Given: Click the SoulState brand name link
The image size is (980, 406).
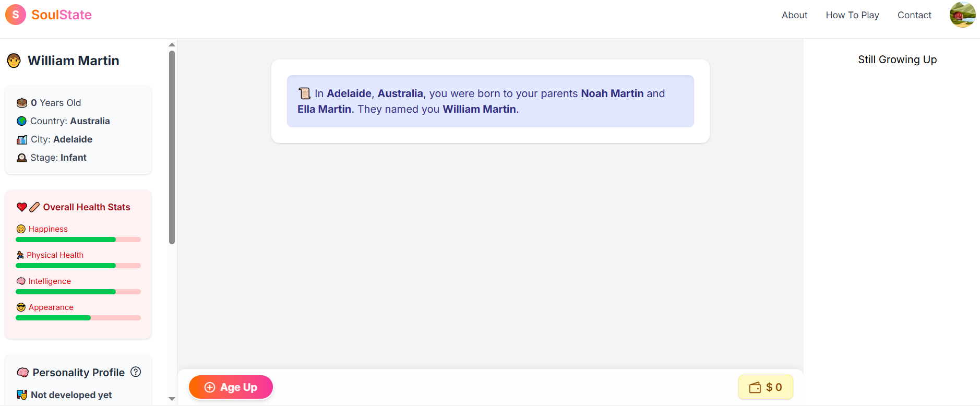Looking at the screenshot, I should coord(62,15).
